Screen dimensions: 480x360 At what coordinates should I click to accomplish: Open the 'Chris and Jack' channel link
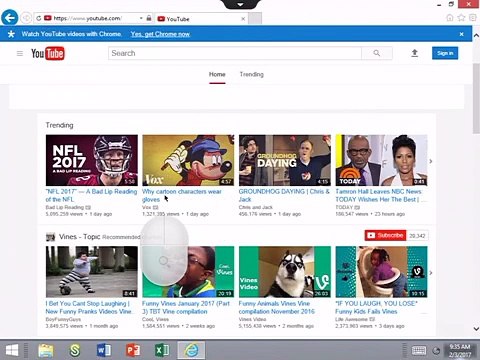click(256, 207)
